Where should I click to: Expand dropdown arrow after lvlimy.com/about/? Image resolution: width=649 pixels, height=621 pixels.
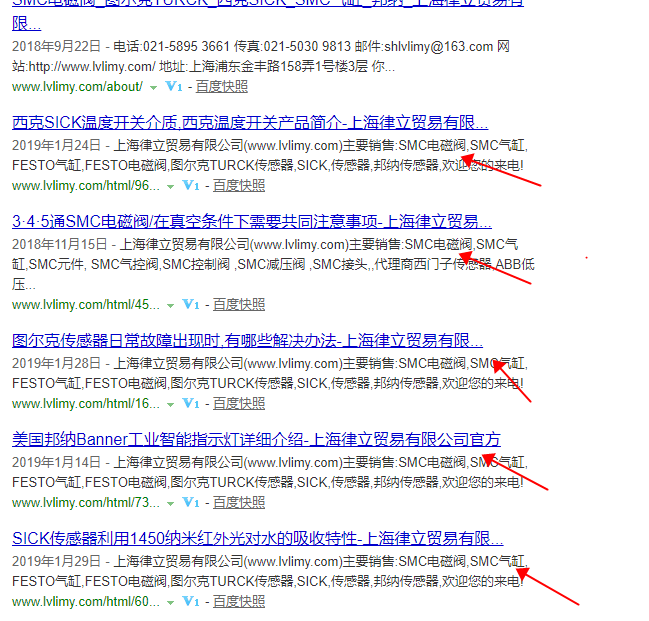point(153,88)
